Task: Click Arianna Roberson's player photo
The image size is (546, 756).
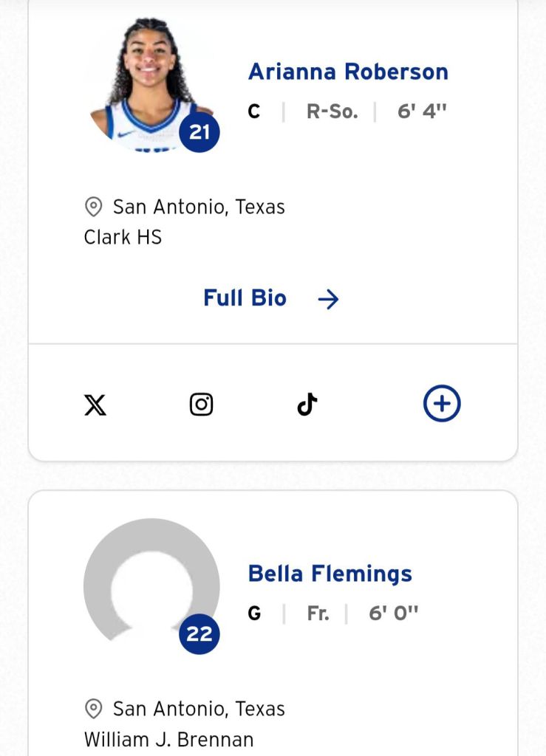Action: click(151, 84)
